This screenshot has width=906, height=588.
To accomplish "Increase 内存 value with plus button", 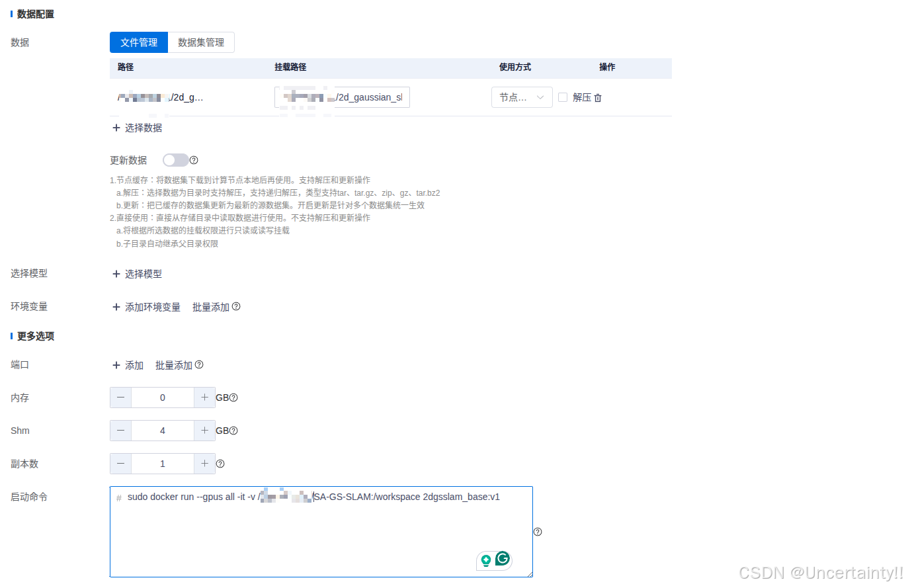I will coord(204,398).
